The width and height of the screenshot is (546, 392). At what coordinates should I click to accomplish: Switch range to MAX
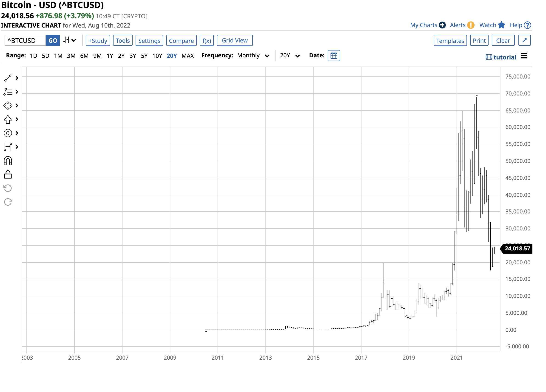coord(188,56)
